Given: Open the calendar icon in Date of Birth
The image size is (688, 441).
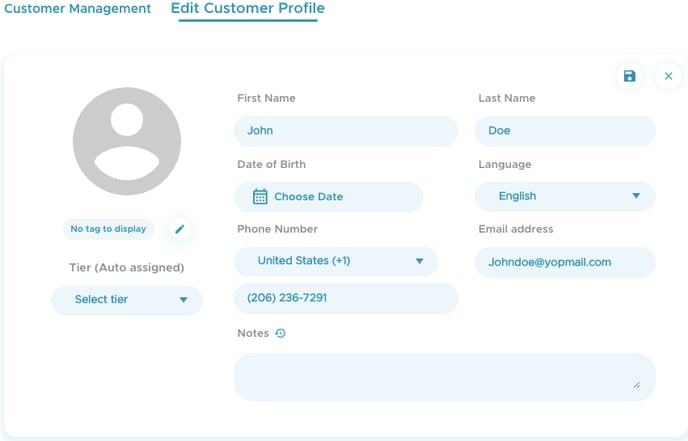Looking at the screenshot, I should (x=260, y=197).
